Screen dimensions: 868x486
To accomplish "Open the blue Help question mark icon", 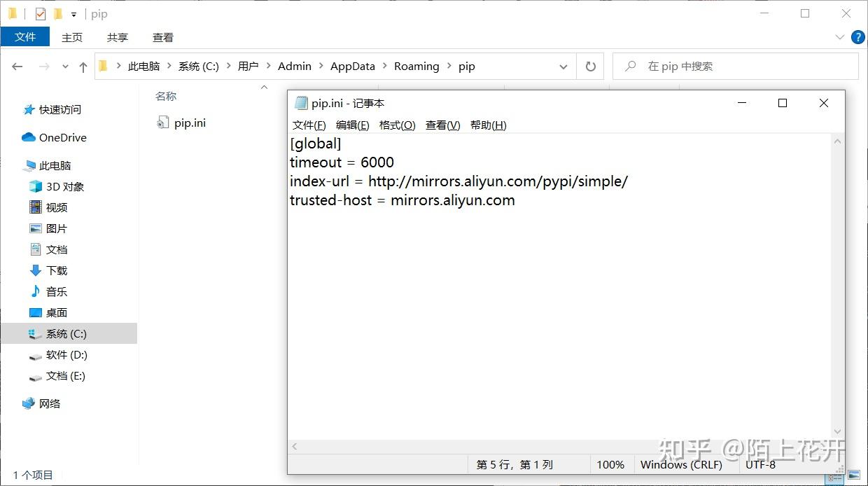I will [x=857, y=37].
